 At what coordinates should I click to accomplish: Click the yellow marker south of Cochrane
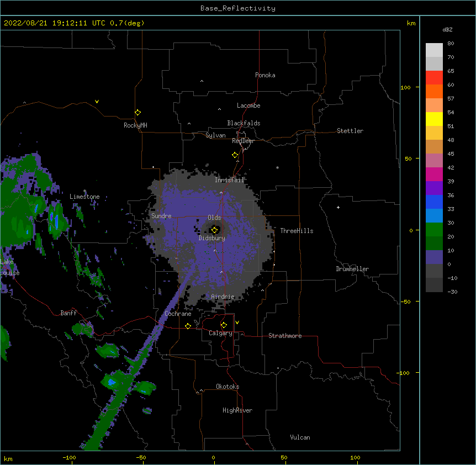[188, 326]
